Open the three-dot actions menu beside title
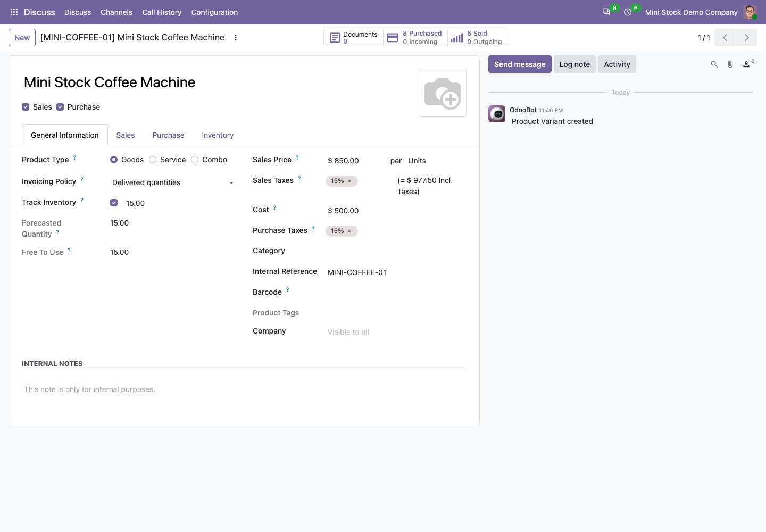The height and width of the screenshot is (532, 766). coord(236,38)
